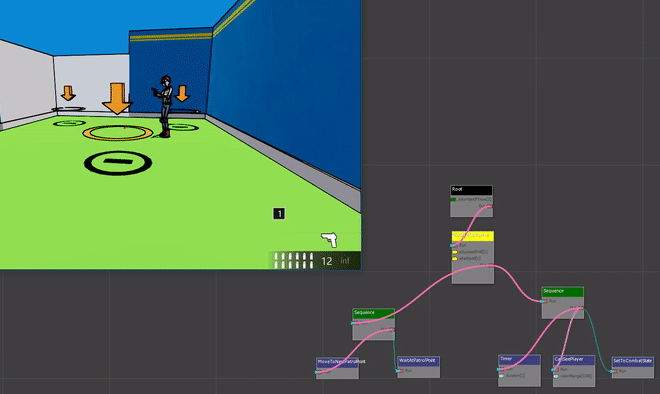Viewport: 660px width, 394px height.
Task: Select the Timer node header
Action: [x=519, y=359]
